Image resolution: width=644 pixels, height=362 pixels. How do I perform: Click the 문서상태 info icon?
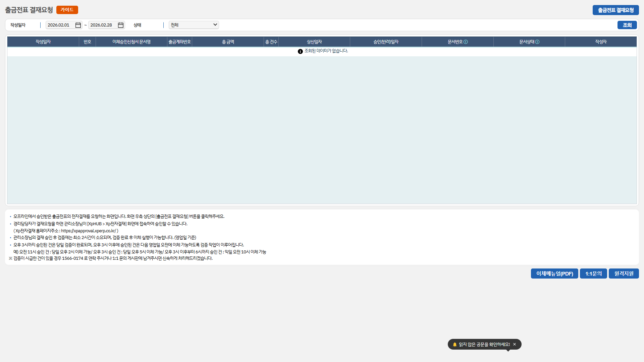click(537, 42)
